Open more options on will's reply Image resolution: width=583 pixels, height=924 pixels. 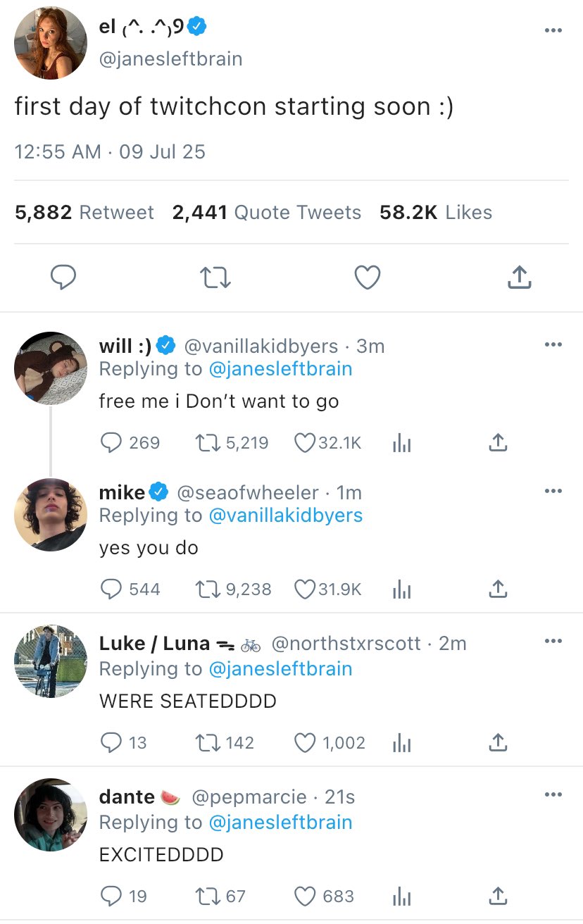pyautogui.click(x=553, y=344)
